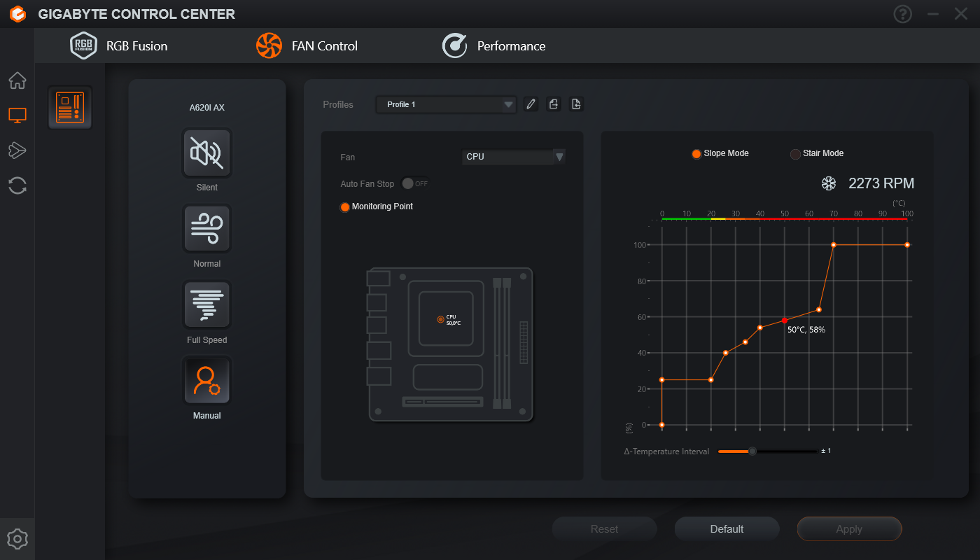Click the update sync icon in sidebar
Image resolution: width=980 pixels, height=560 pixels.
tap(17, 185)
